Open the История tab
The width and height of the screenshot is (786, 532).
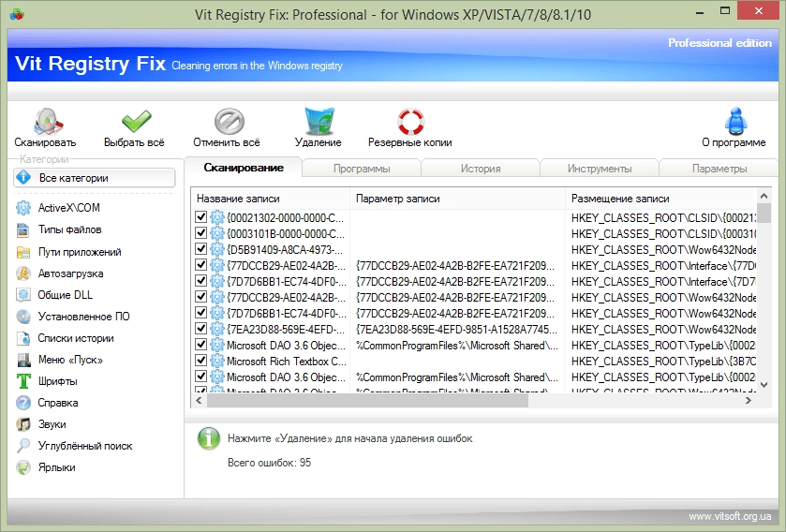(481, 169)
